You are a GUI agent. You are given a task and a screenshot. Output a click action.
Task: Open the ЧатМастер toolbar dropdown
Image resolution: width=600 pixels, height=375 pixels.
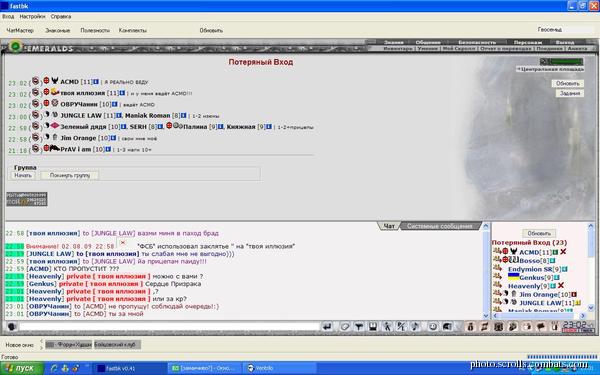[x=20, y=30]
